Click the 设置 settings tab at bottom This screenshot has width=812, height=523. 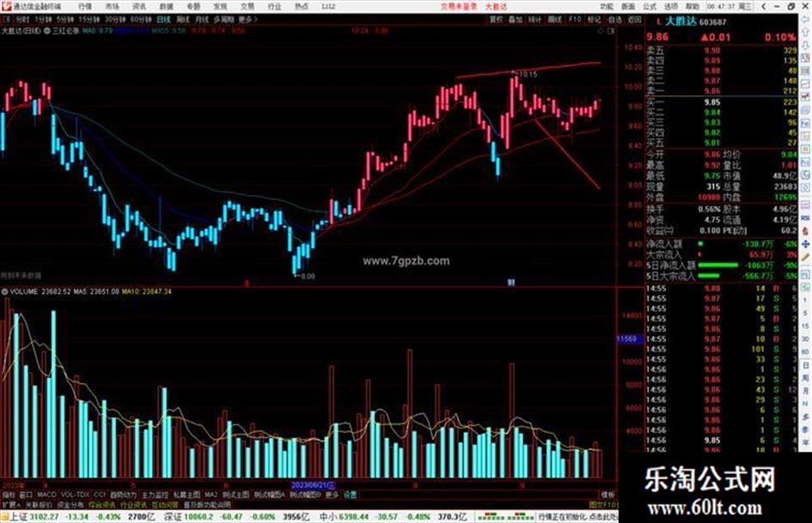coord(351,495)
